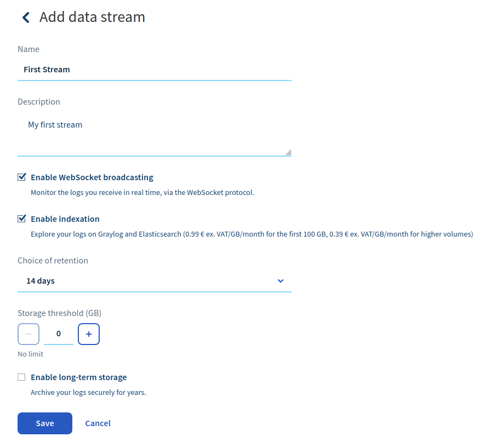The height and width of the screenshot is (448, 485).
Task: Click inside the Description text area
Action: tap(154, 134)
